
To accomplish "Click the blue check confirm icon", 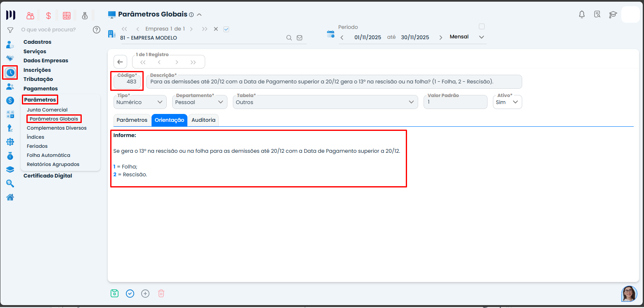I will (130, 294).
